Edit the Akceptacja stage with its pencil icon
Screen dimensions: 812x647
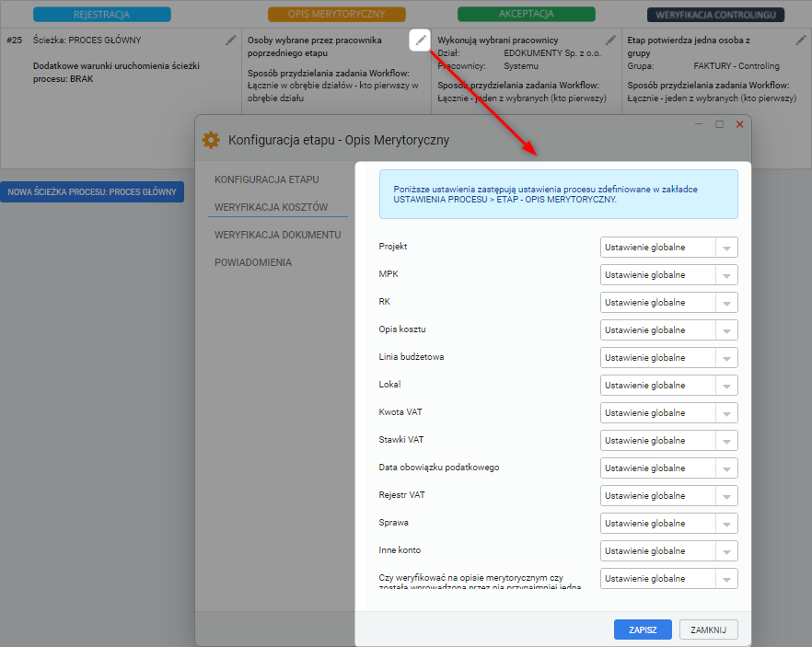tap(611, 40)
